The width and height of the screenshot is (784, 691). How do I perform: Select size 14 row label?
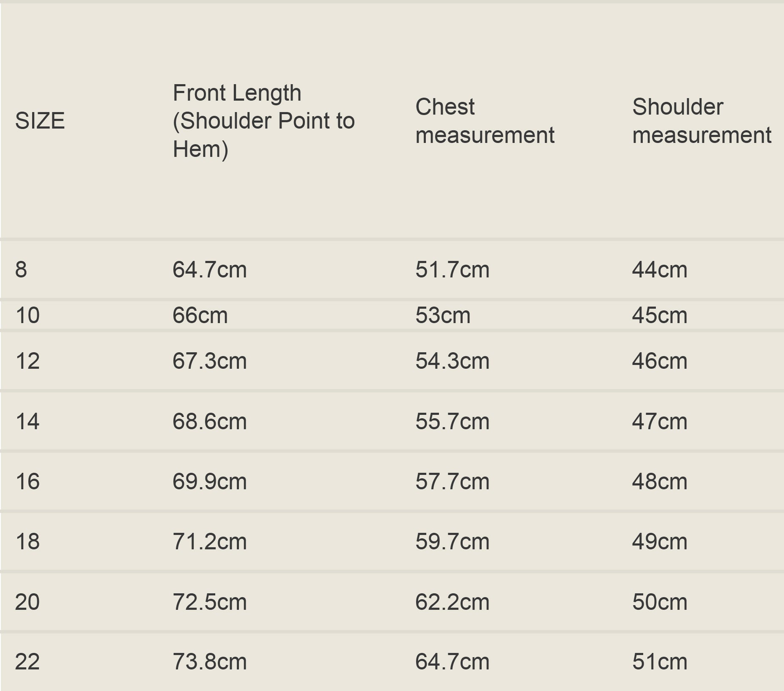tap(27, 422)
